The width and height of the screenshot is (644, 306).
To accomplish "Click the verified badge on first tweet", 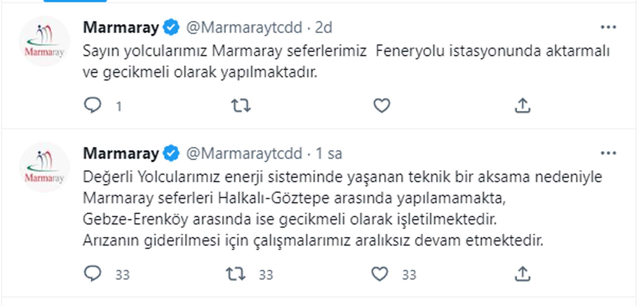I will [171, 27].
